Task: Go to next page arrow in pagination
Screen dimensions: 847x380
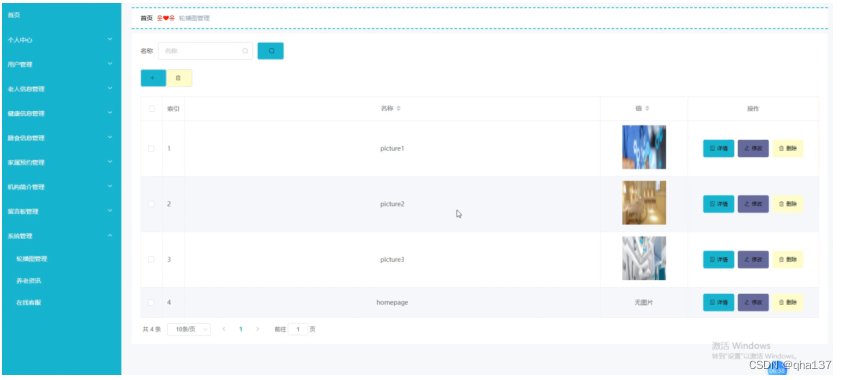Action: pos(258,329)
